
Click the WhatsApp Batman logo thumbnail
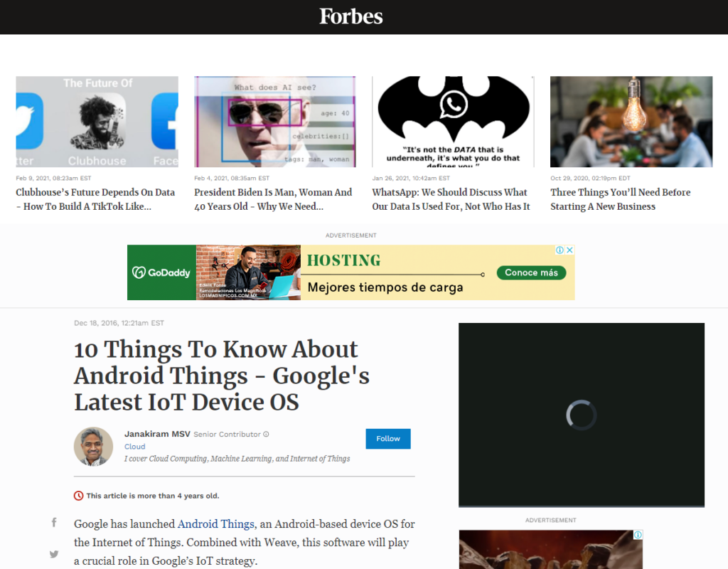(x=453, y=122)
